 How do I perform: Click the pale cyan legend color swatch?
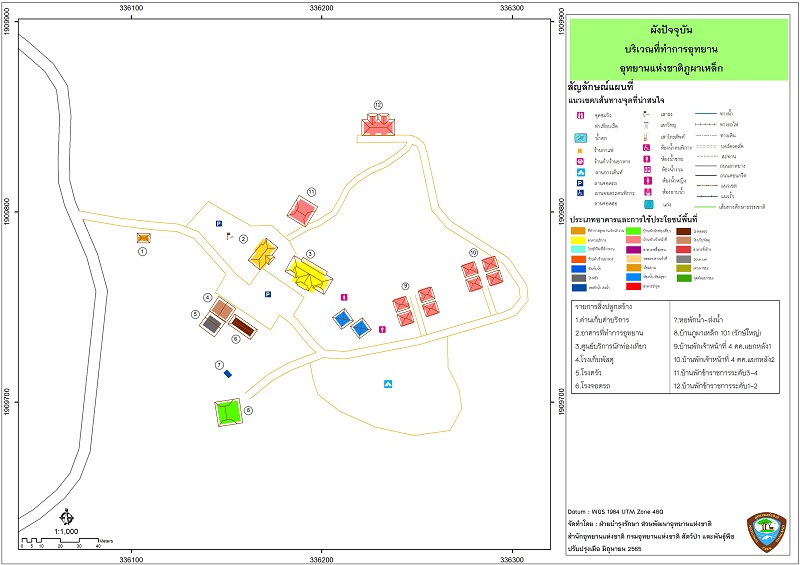click(x=578, y=249)
